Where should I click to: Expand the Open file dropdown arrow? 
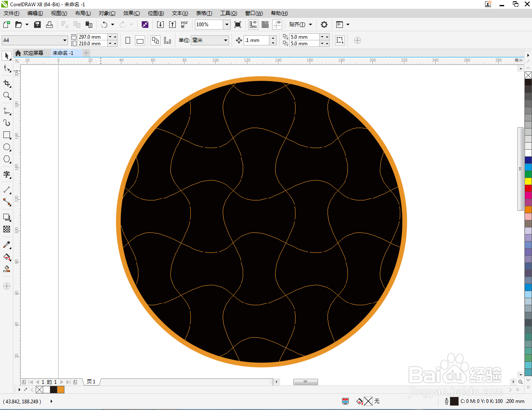(27, 25)
